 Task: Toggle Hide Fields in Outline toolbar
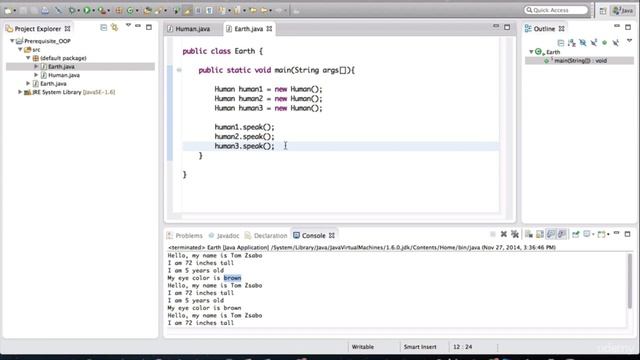tap(582, 42)
